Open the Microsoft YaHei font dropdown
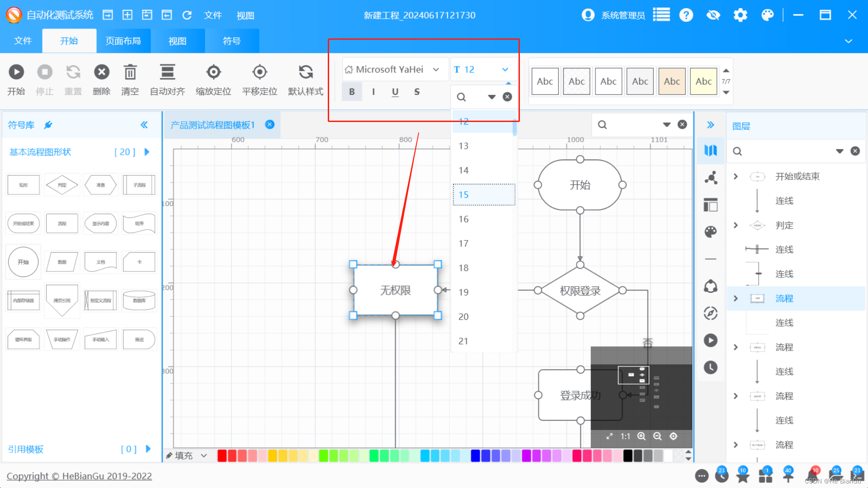868x488 pixels. 435,69
